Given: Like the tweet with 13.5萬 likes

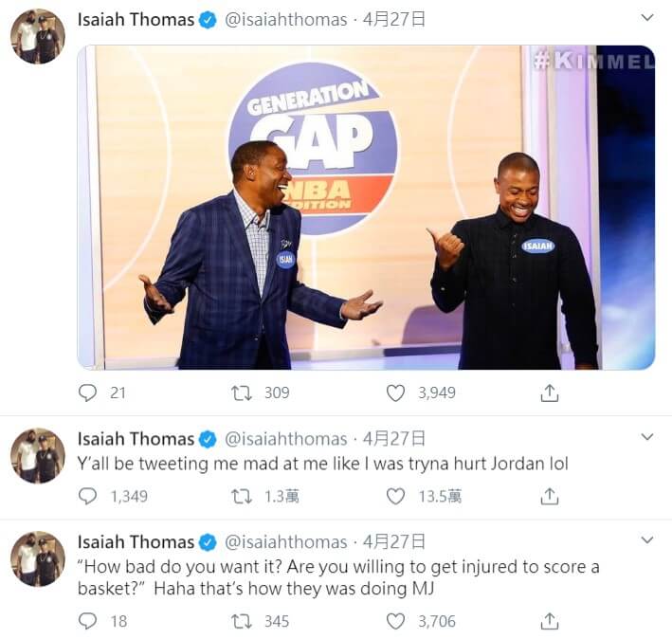Looking at the screenshot, I should [x=395, y=496].
